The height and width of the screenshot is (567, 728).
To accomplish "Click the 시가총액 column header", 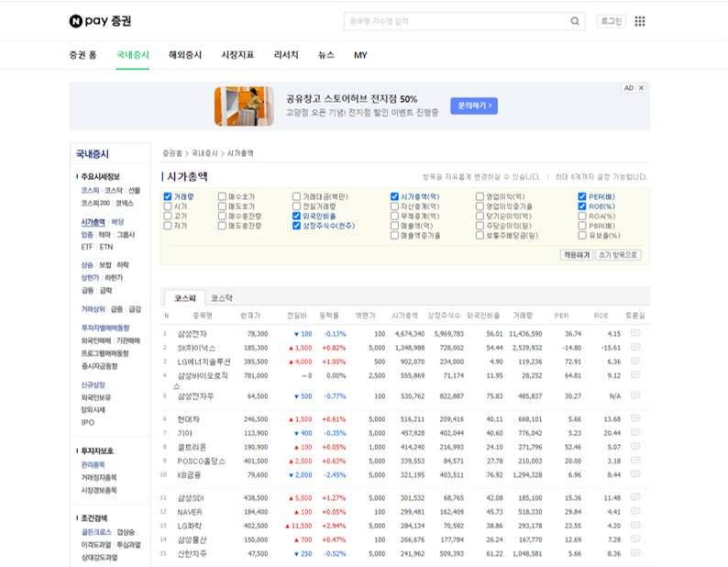I will tap(404, 316).
